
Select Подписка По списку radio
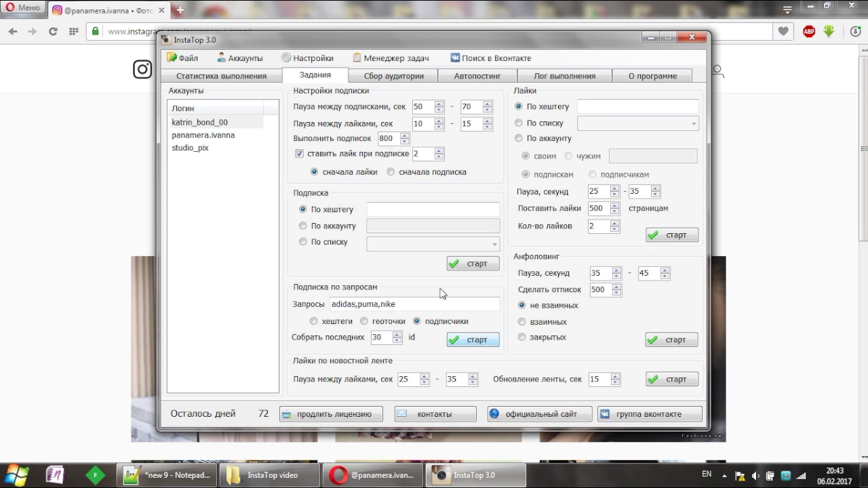(x=303, y=242)
